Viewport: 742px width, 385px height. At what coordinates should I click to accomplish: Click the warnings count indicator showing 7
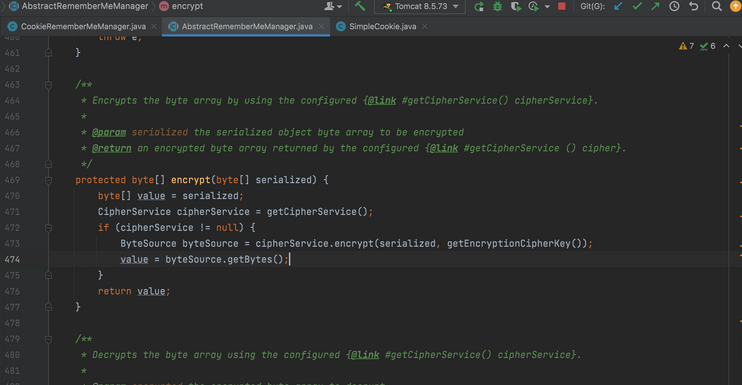pyautogui.click(x=687, y=46)
